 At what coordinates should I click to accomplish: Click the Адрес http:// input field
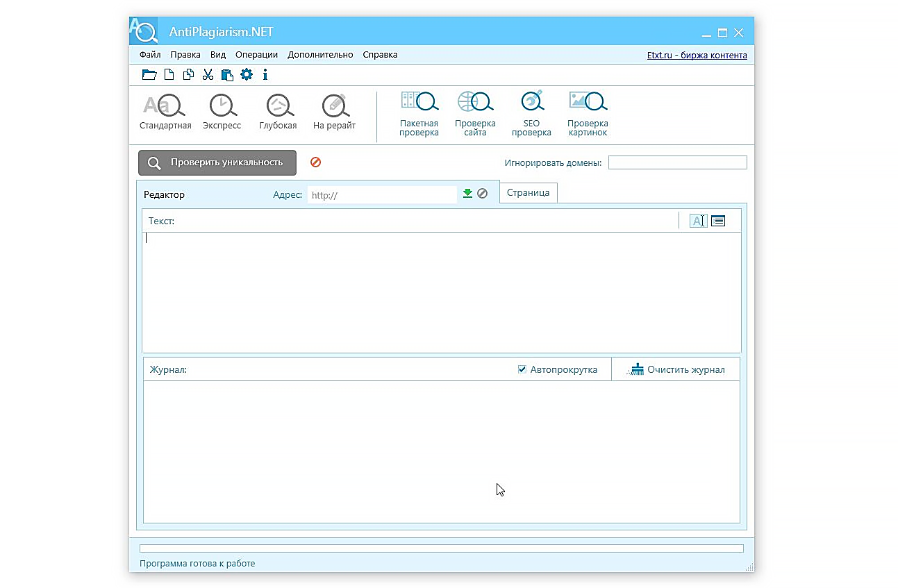tap(382, 195)
